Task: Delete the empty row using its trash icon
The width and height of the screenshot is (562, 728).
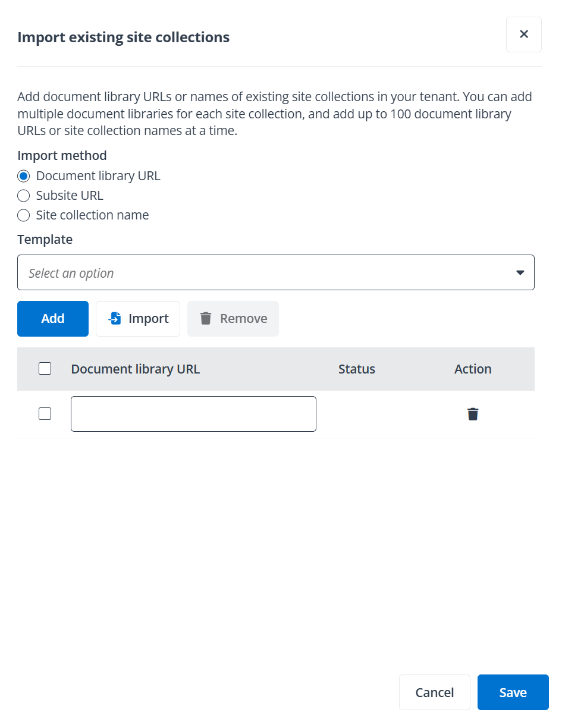Action: [x=472, y=413]
